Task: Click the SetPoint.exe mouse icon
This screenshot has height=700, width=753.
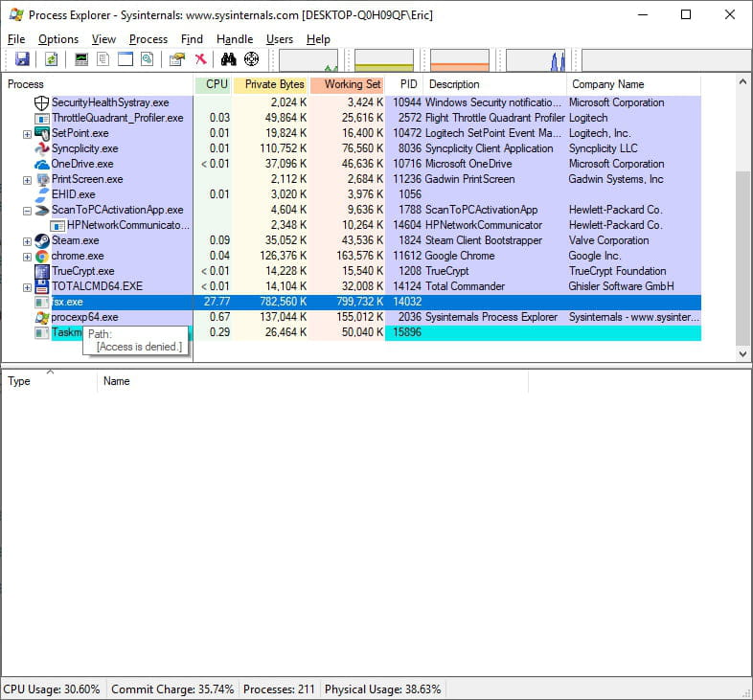Action: click(42, 133)
